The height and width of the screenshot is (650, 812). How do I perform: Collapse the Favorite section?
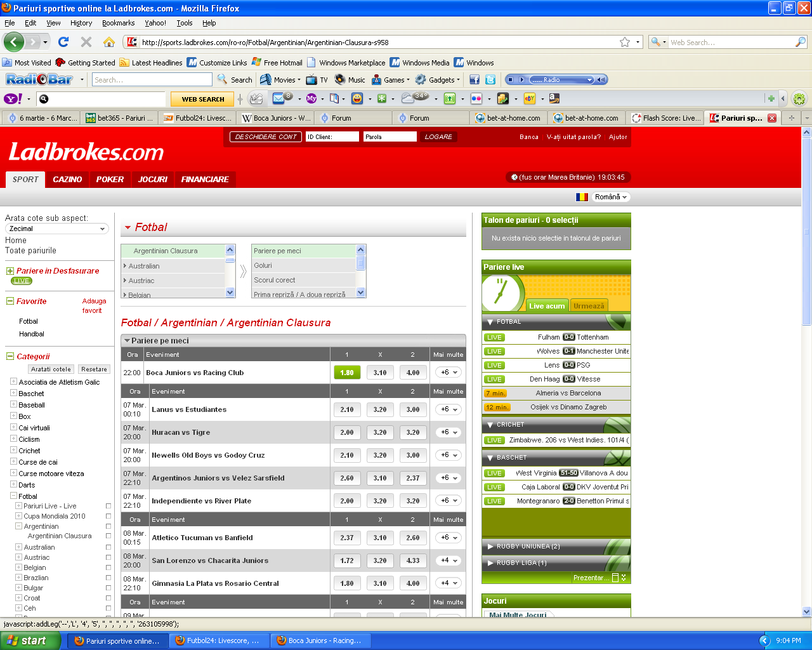10,302
